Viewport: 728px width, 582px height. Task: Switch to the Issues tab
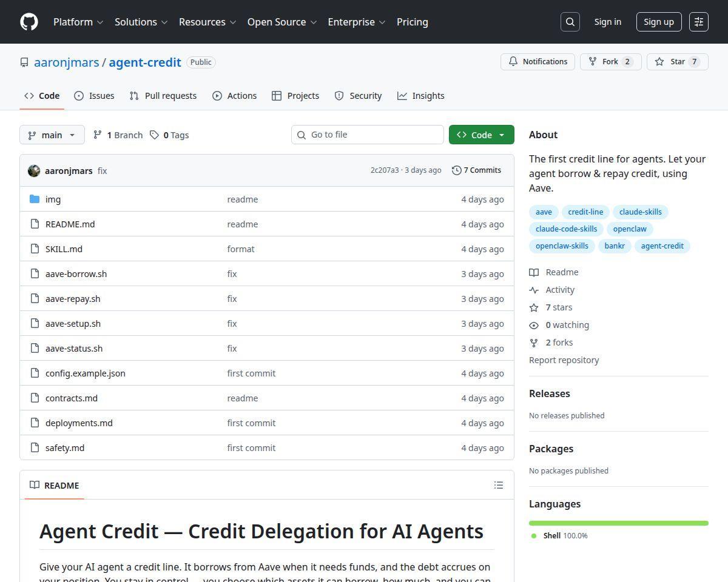coord(94,96)
